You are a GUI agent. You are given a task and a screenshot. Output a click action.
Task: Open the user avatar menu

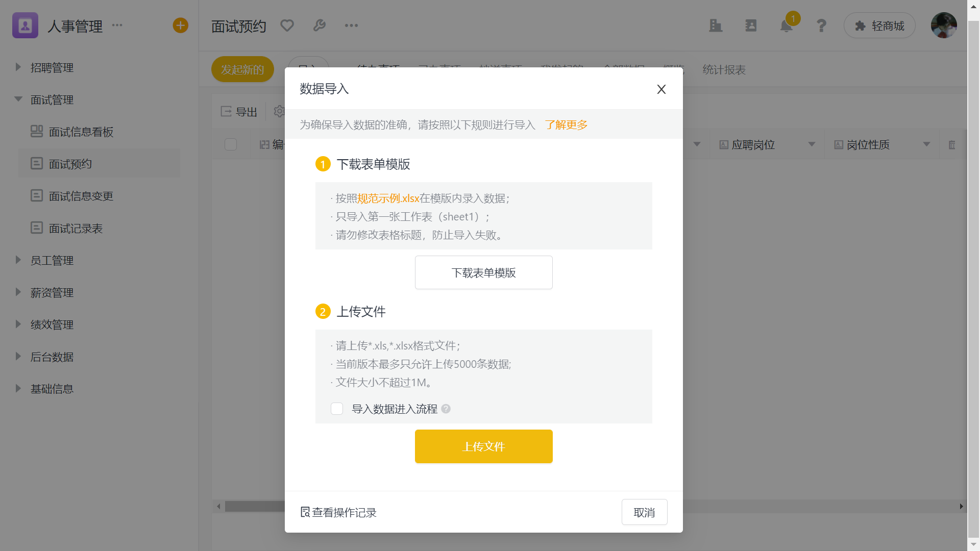tap(943, 26)
